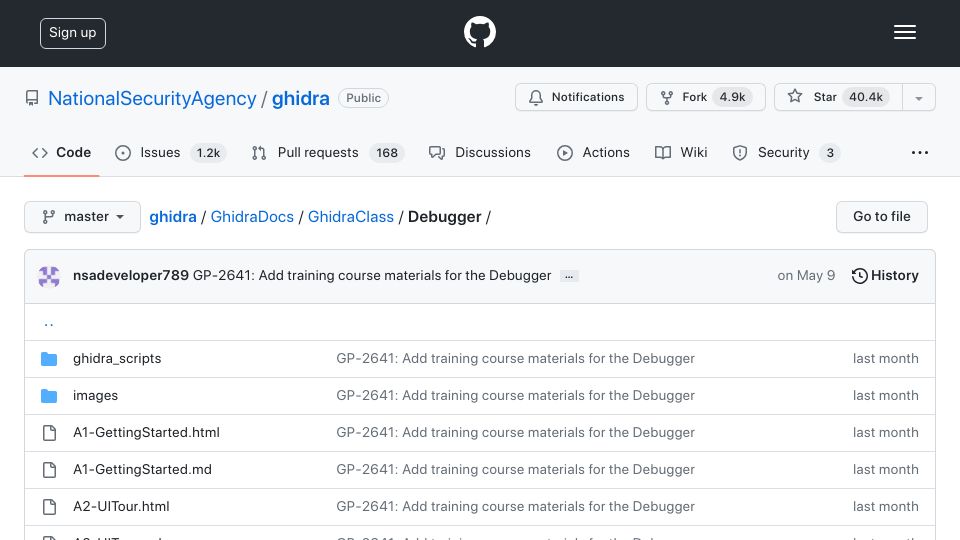This screenshot has width=960, height=540.
Task: Click the A1-GettingStarted.html file icon
Action: click(x=49, y=433)
